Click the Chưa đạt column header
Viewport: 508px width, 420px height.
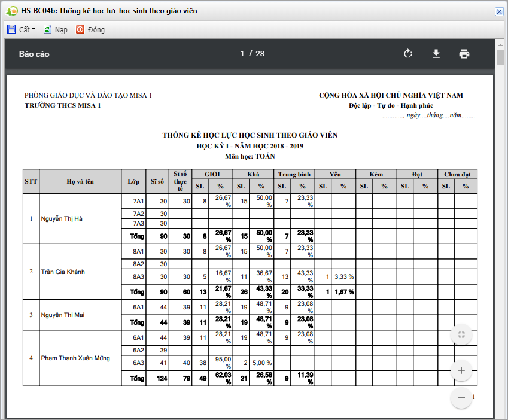[x=457, y=174]
